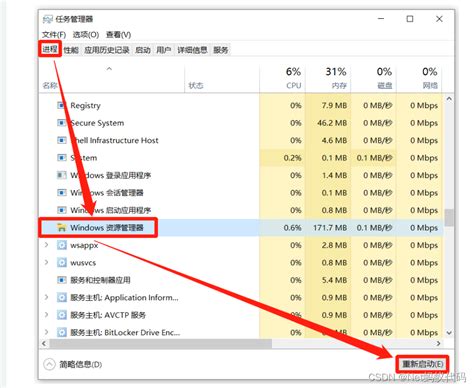Click the Registry process icon
This screenshot has height=388, width=474.
(61, 105)
